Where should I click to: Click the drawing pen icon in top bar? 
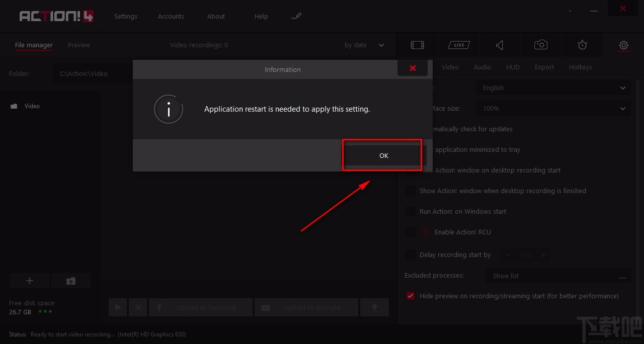[296, 16]
